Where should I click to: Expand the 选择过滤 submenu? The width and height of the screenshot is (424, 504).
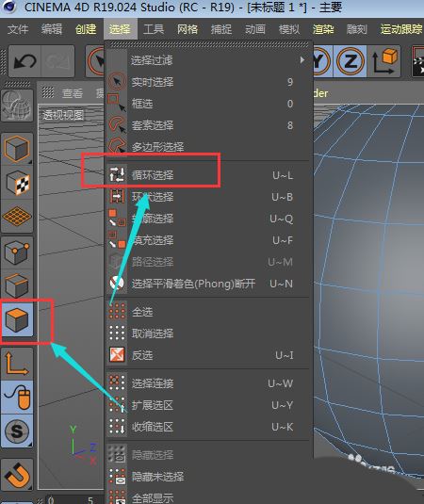208,60
